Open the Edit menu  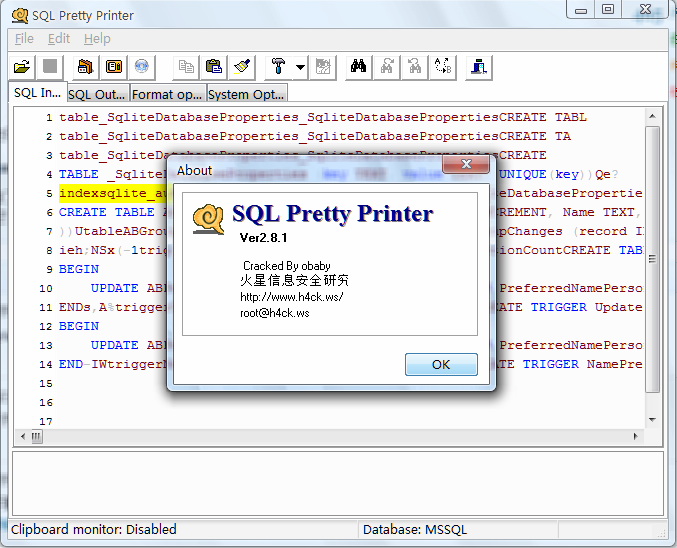(59, 39)
